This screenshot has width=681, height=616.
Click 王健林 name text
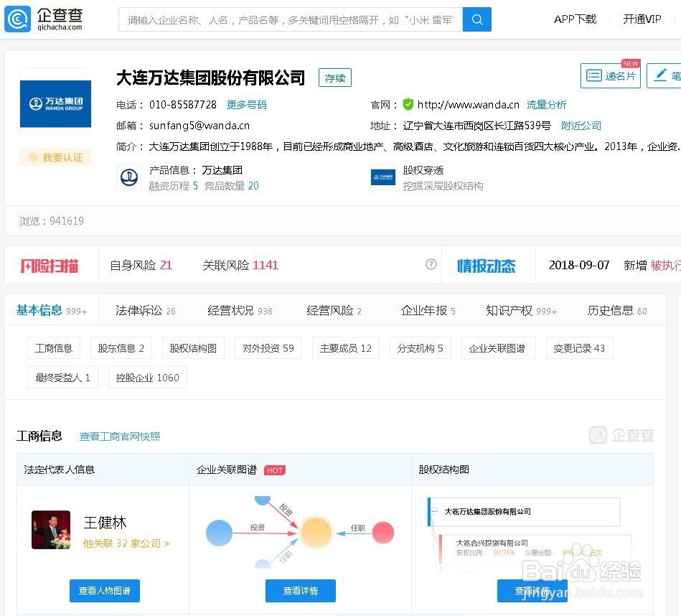click(x=105, y=523)
